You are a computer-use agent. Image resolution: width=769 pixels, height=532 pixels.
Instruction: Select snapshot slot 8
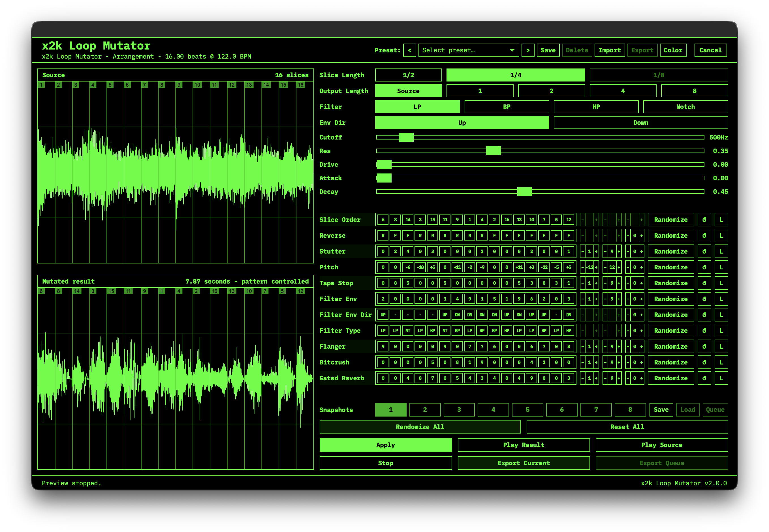tap(630, 410)
